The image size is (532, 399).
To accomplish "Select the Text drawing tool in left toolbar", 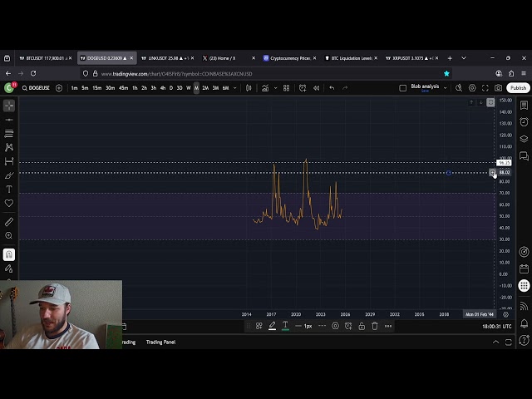I will [9, 190].
